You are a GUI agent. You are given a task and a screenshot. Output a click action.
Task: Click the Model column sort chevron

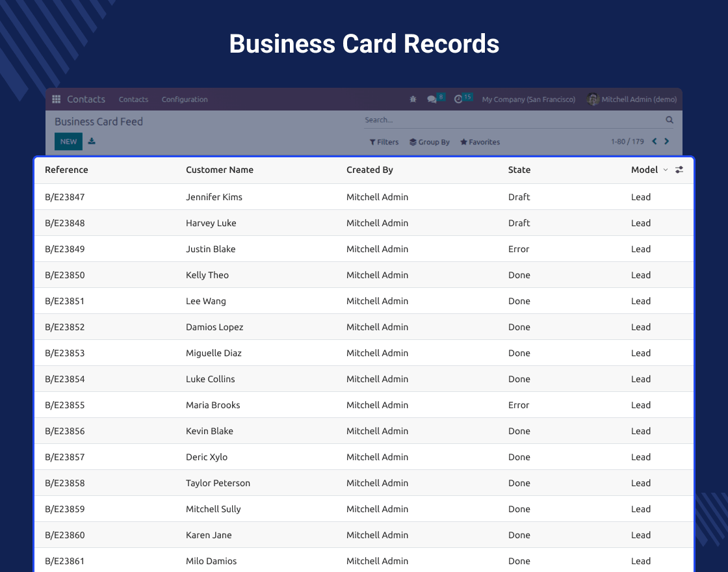(x=666, y=170)
